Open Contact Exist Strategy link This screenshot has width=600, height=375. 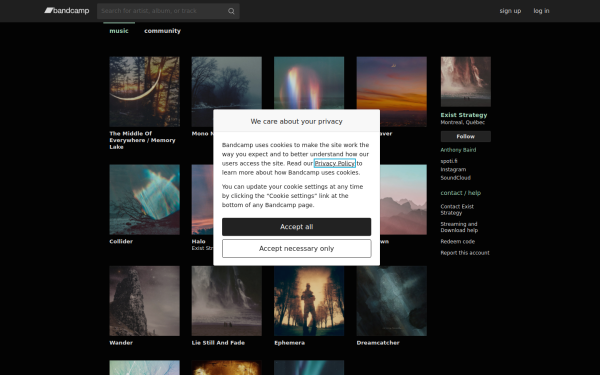click(x=457, y=210)
